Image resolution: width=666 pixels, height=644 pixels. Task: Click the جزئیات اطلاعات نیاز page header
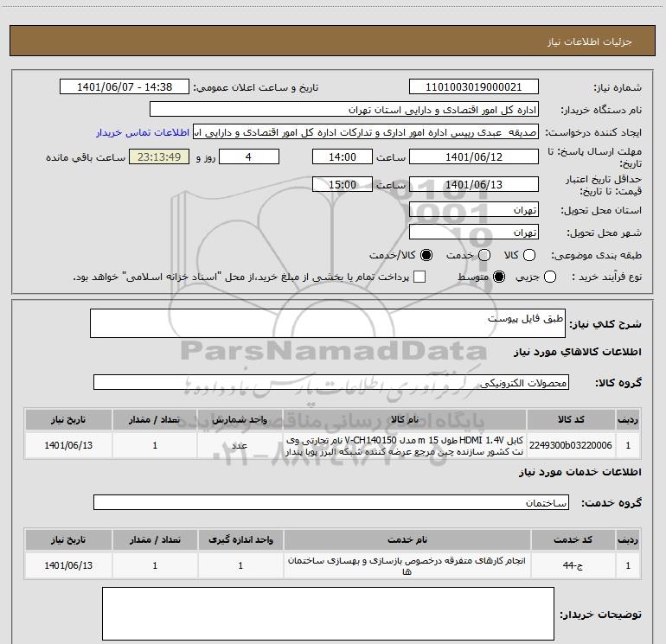coord(333,41)
